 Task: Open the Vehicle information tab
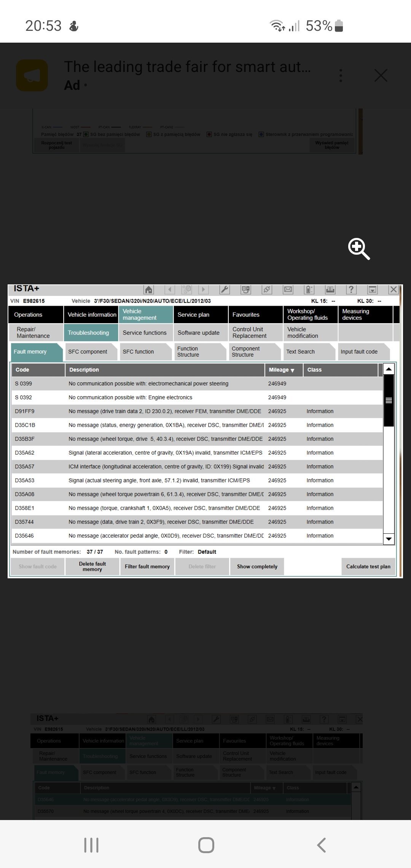91,315
